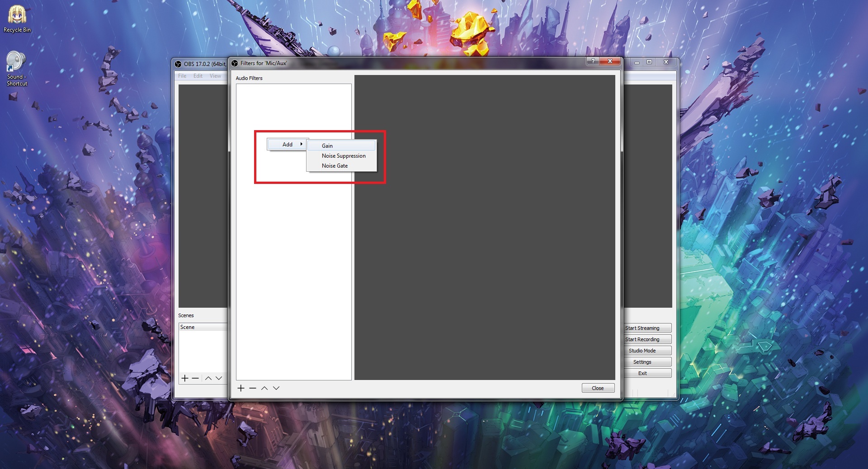
Task: Close the OBS main window
Action: (x=666, y=62)
